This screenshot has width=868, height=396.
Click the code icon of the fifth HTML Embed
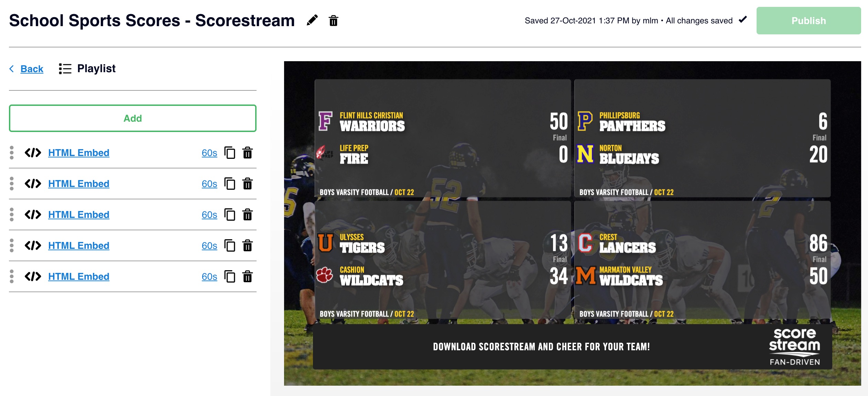33,276
